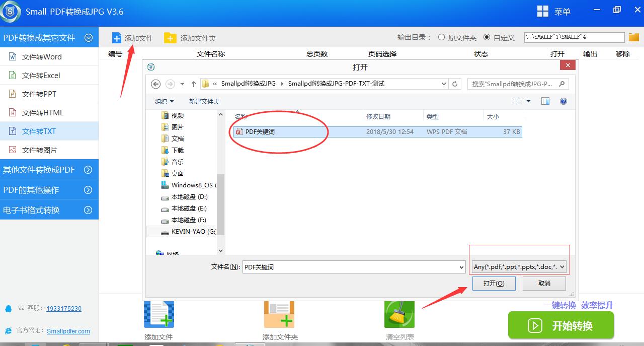
Task: Collapse PDF转换成其它文件 section
Action: coord(89,38)
